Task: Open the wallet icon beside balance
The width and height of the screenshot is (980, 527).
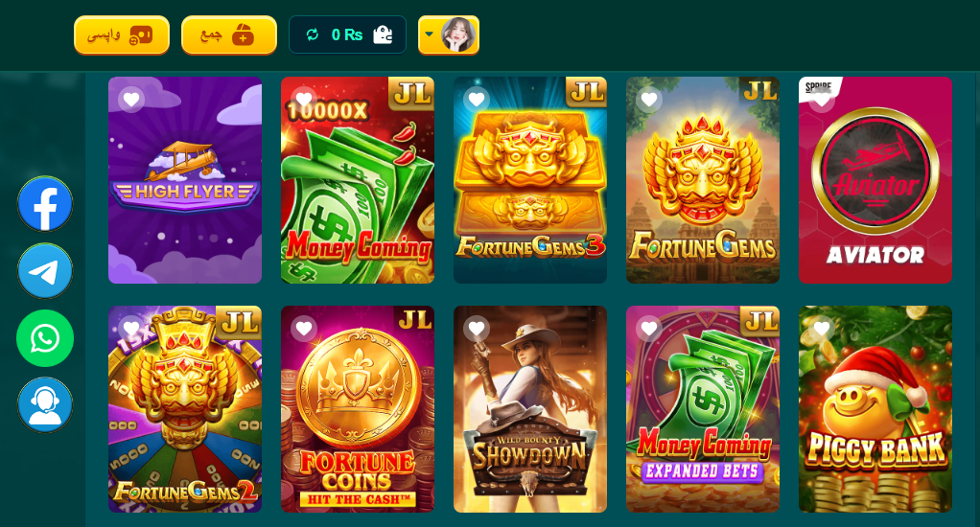Action: [x=383, y=34]
